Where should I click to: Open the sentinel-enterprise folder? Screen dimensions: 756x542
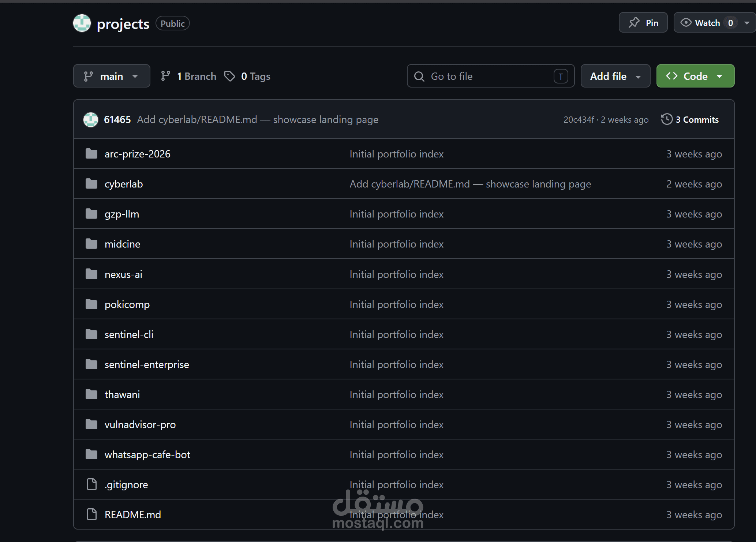(147, 364)
